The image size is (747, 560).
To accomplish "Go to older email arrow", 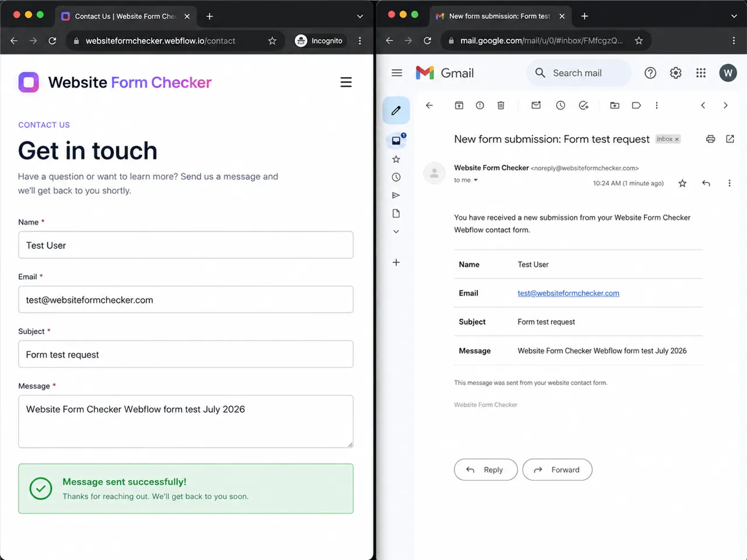I will (x=725, y=106).
